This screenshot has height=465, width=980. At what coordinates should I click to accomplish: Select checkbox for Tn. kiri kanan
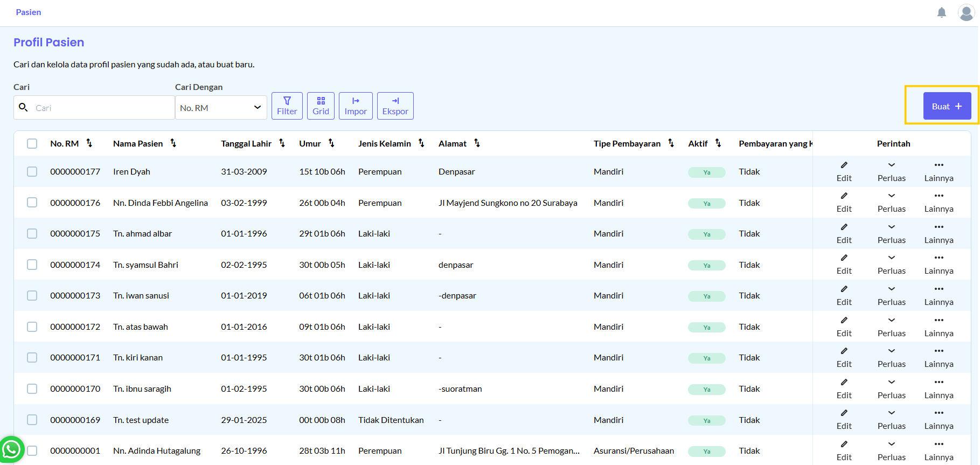tap(32, 357)
